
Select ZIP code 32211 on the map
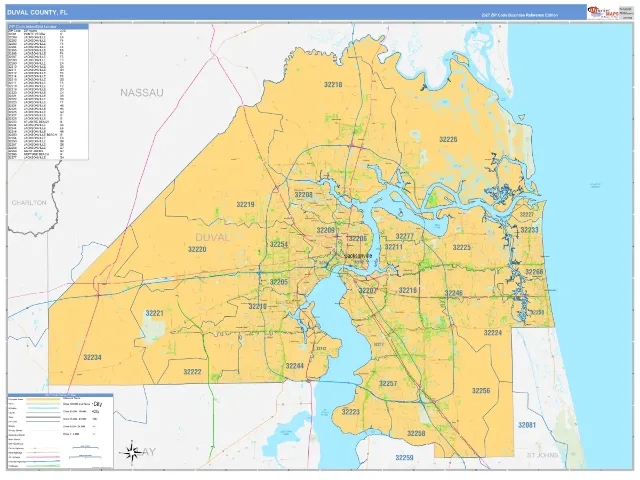393,247
